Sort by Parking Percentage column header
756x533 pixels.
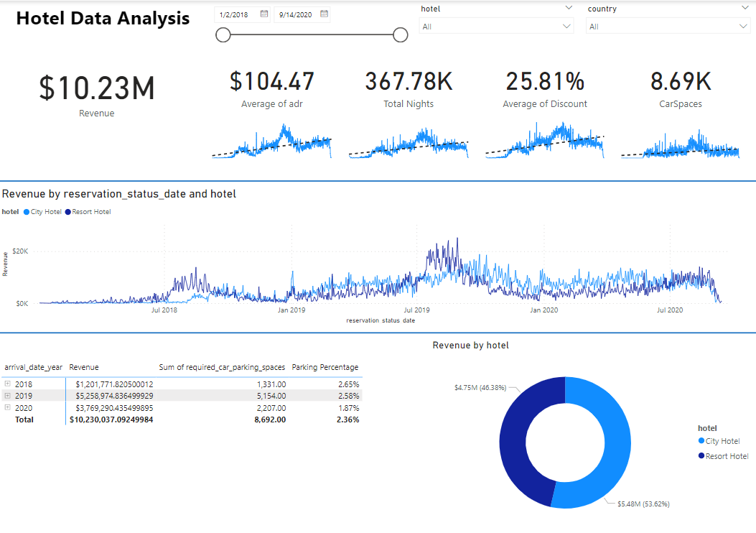[x=325, y=367]
